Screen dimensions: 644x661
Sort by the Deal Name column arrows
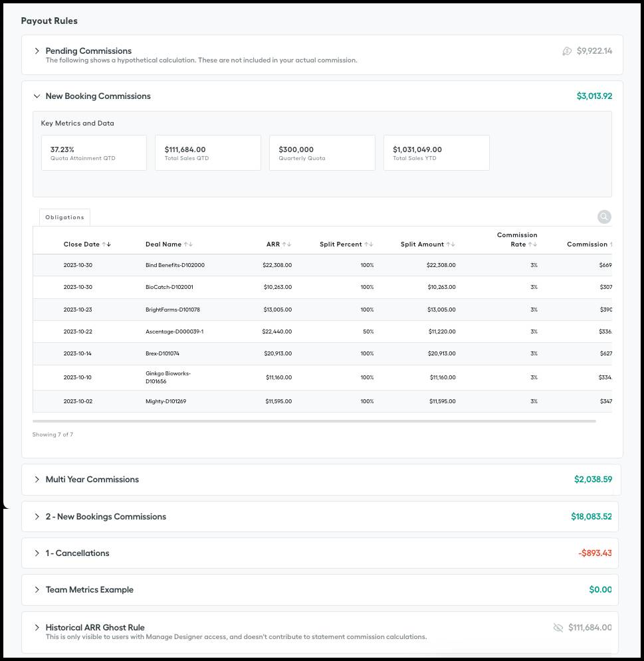pos(188,244)
